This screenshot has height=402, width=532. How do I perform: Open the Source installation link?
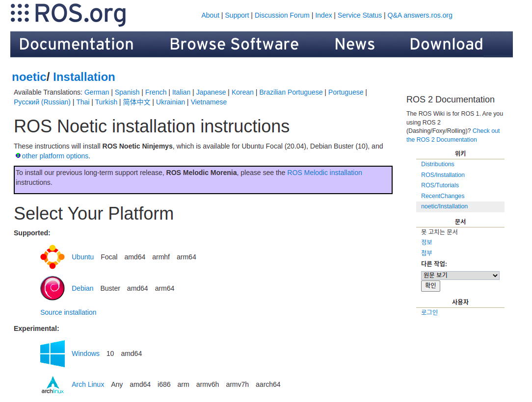point(68,312)
